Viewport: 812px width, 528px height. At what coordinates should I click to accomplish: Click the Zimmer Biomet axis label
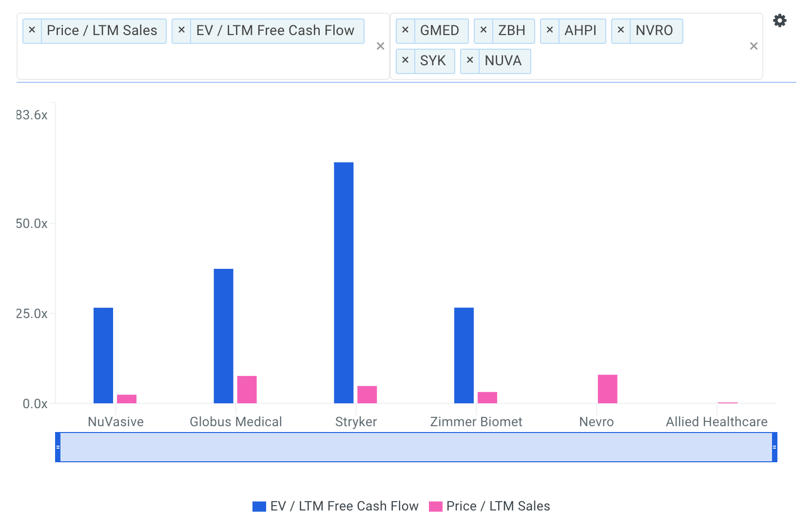tap(476, 422)
